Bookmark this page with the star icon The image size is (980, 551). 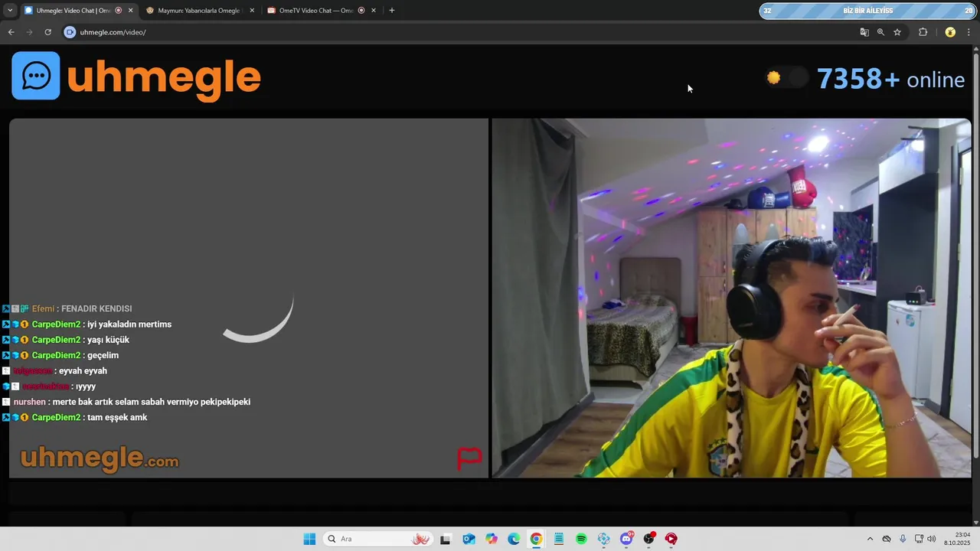pyautogui.click(x=897, y=32)
